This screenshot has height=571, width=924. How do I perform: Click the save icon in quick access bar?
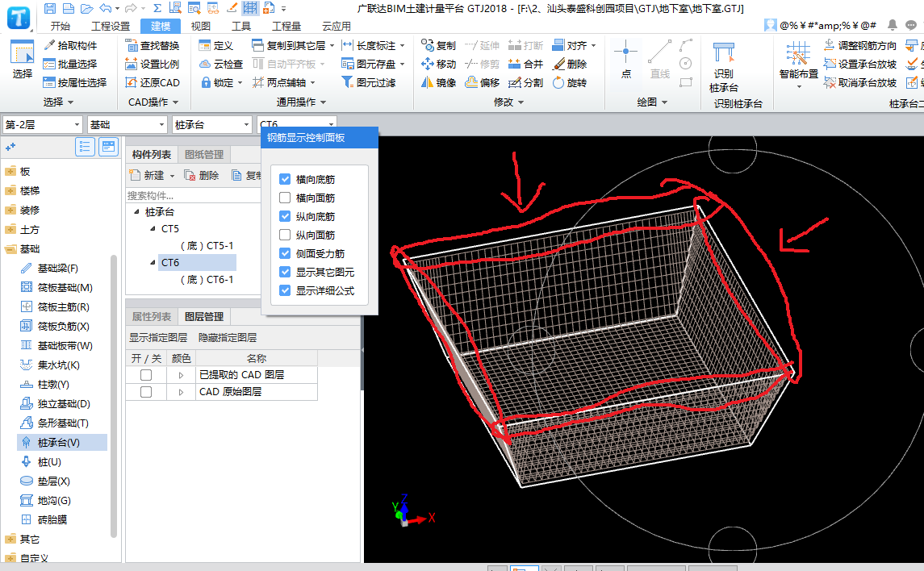pos(50,8)
